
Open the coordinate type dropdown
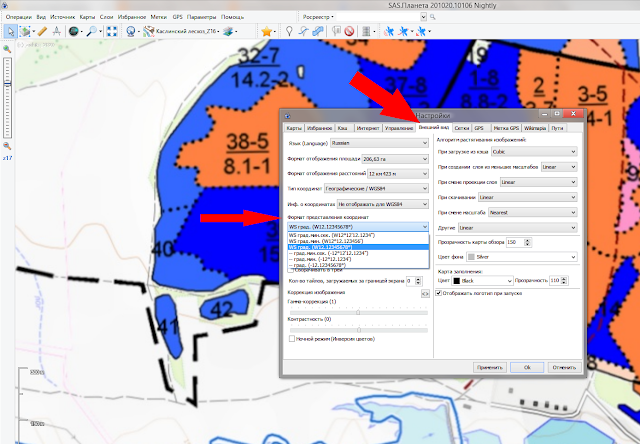coord(376,189)
